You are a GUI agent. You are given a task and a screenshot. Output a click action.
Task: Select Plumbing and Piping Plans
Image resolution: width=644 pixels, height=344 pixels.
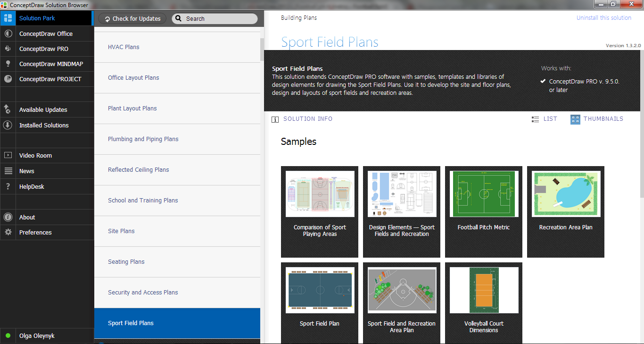coord(177,139)
